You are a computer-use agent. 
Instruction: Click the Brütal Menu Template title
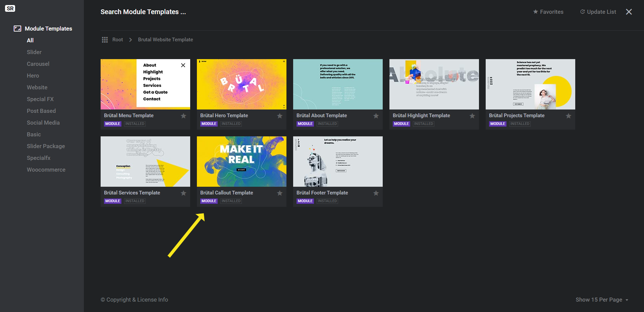click(x=129, y=116)
